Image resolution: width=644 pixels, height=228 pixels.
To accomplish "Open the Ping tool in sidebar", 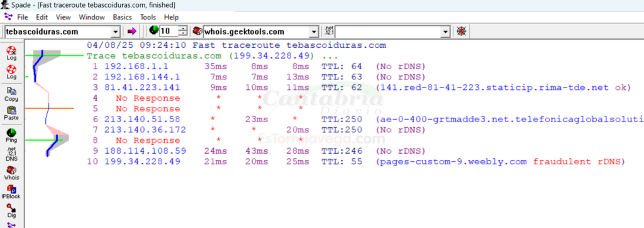I will (11, 135).
